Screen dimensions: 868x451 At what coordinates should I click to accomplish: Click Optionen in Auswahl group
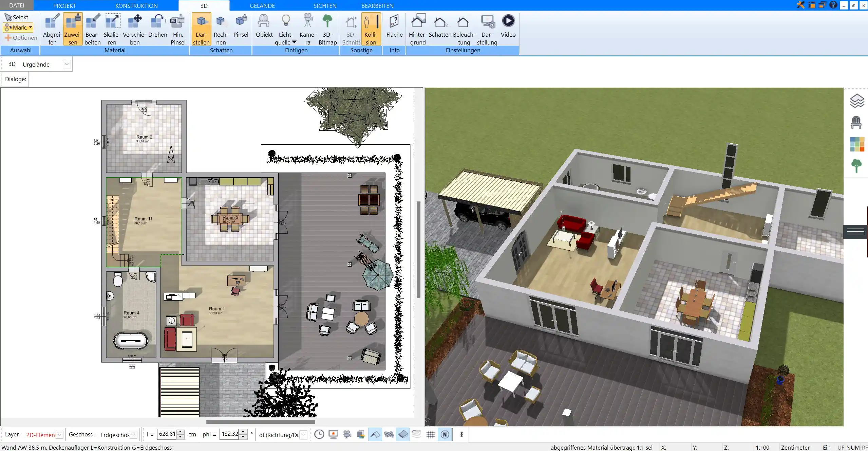coord(21,38)
